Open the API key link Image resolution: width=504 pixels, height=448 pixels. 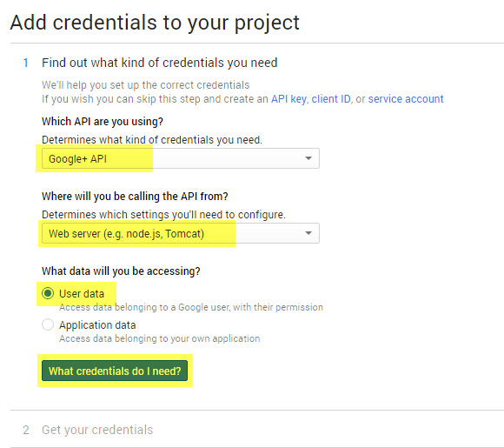coord(288,99)
